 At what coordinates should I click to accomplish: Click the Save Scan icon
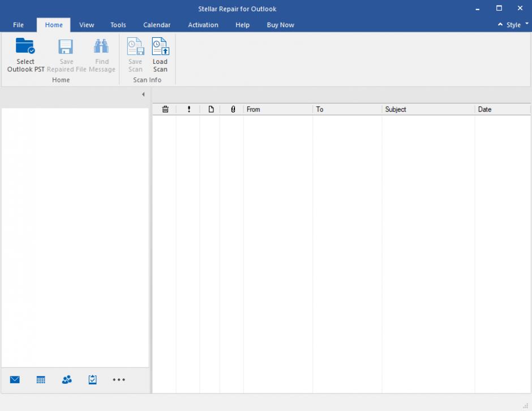135,46
